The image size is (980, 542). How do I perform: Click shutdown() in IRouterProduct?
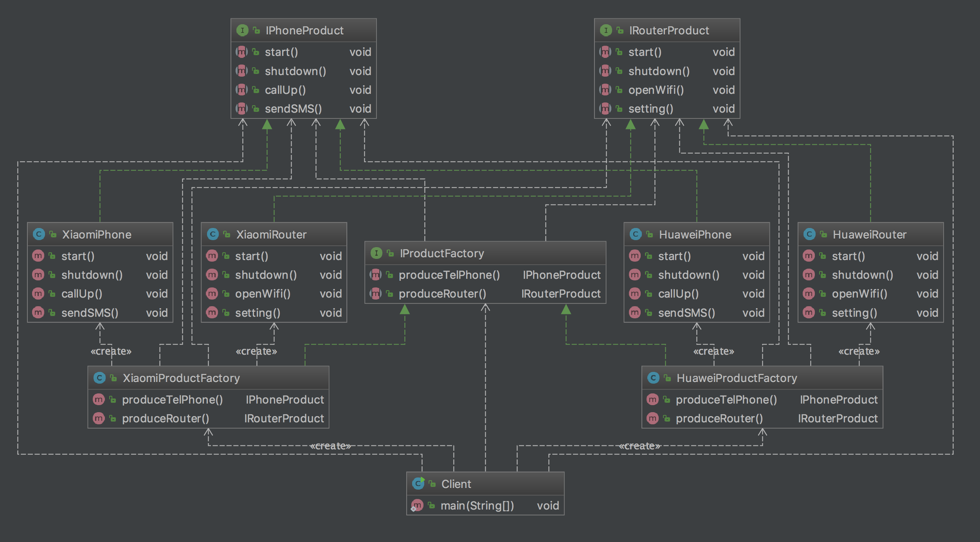[x=659, y=71]
